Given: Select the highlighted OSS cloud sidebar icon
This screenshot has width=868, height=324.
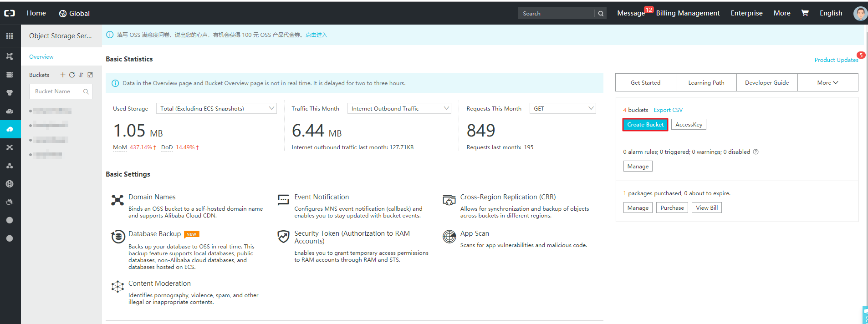Looking at the screenshot, I should (10, 129).
